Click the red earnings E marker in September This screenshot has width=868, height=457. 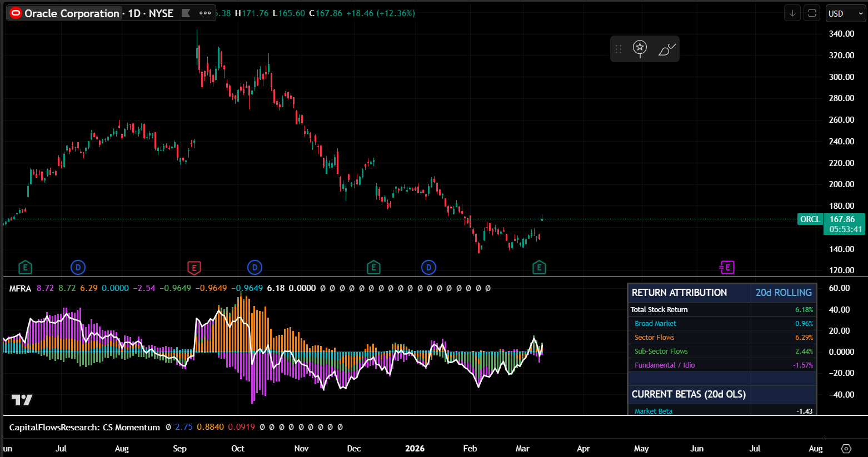[194, 268]
